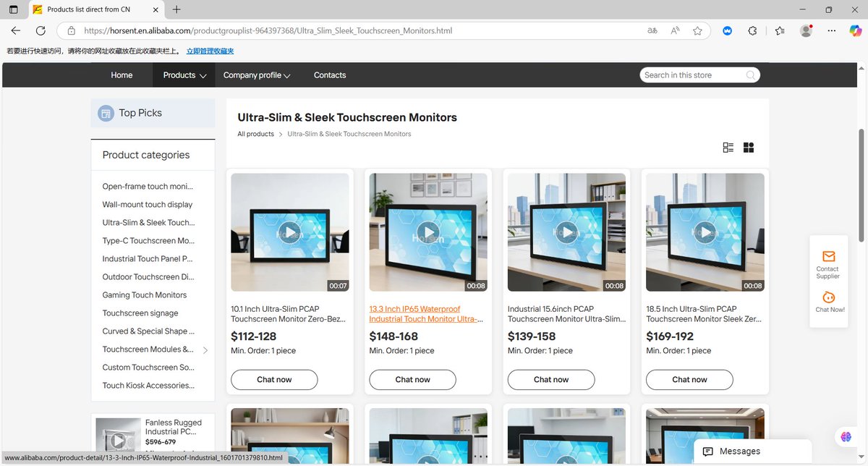Go to Home in store navigation
This screenshot has height=466, width=868.
point(122,75)
